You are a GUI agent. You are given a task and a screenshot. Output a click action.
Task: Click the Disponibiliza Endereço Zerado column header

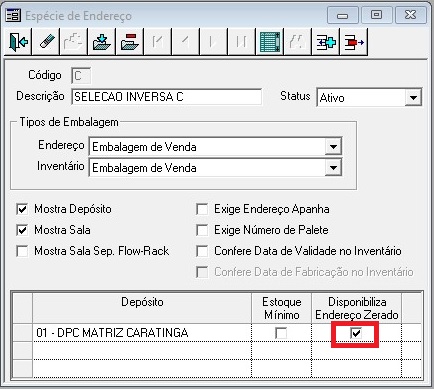click(x=357, y=308)
